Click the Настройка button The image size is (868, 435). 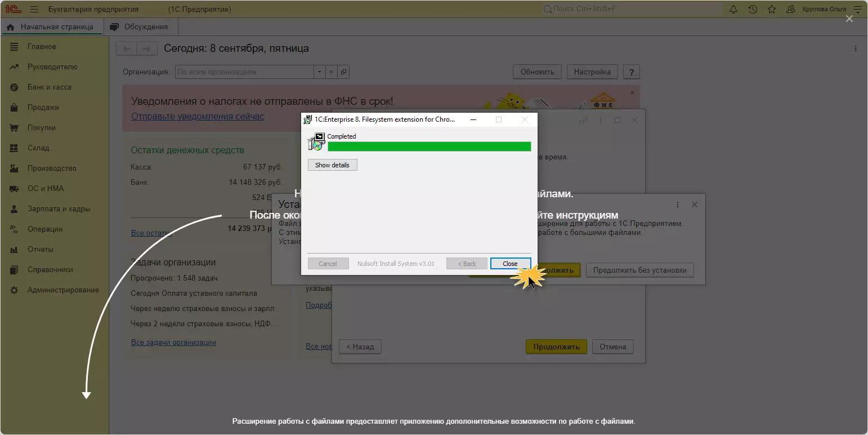pos(592,72)
